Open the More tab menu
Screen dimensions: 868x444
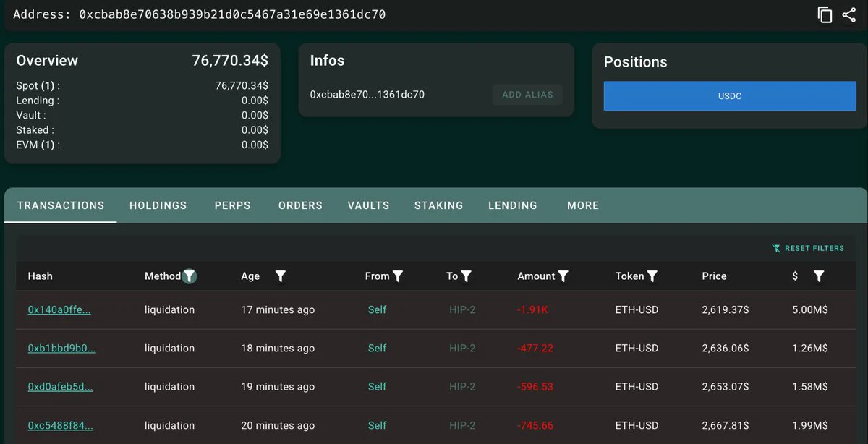tap(583, 205)
